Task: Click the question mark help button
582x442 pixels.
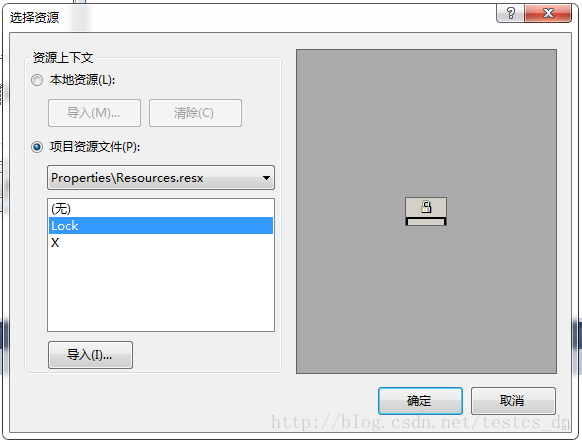Action: pyautogui.click(x=510, y=13)
